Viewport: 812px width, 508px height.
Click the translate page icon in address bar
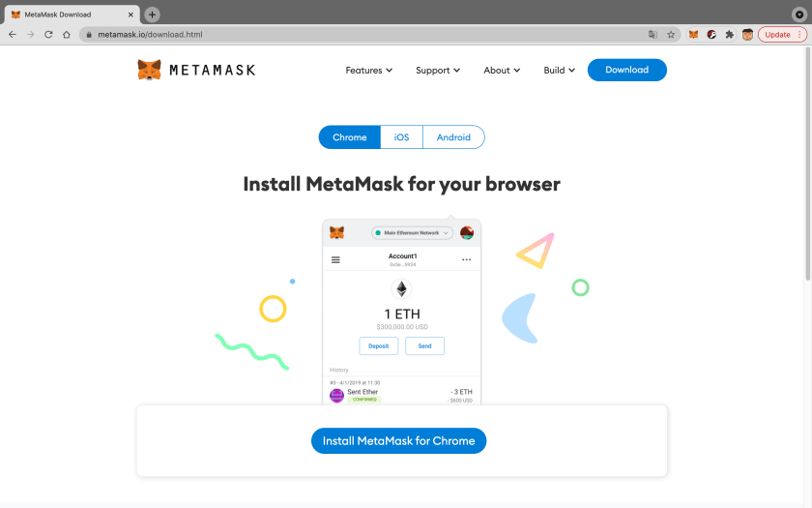pos(652,34)
